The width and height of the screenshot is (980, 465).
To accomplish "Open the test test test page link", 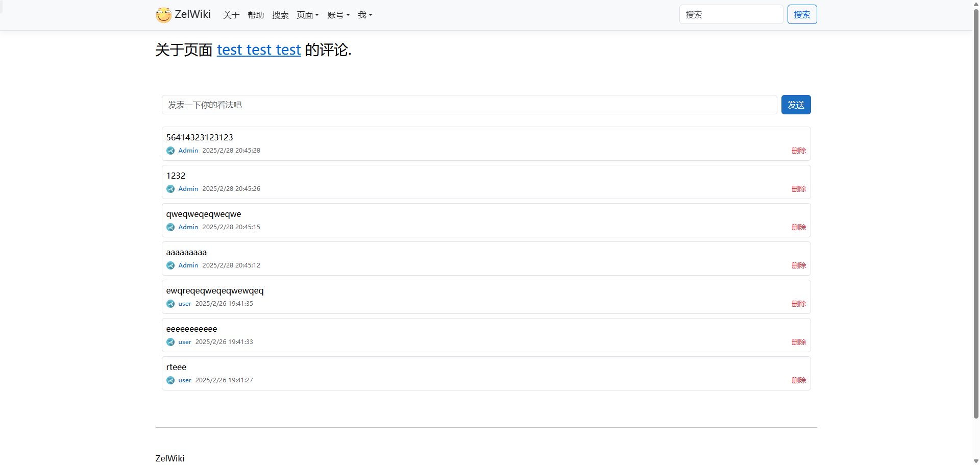I will [259, 50].
